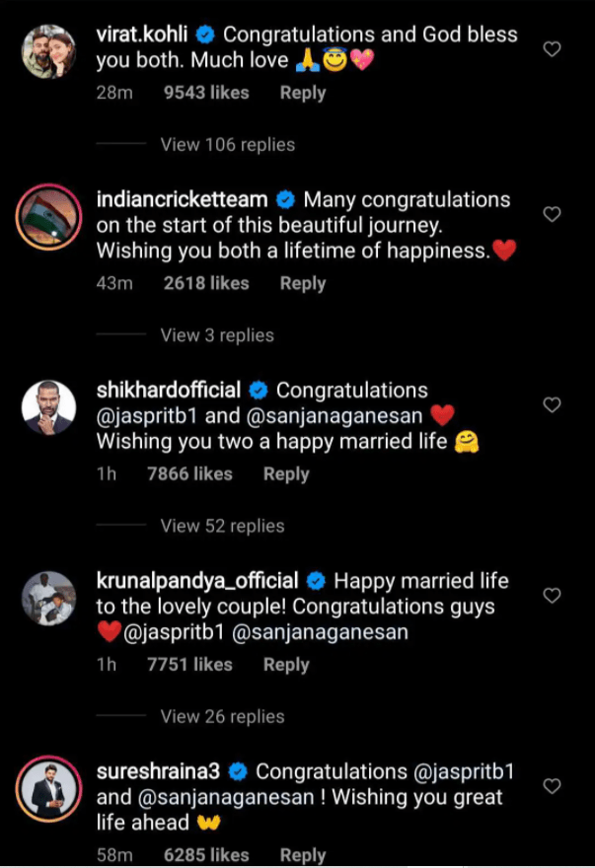This screenshot has width=595, height=868.
Task: Tap the heart icon on virat.kohli's comment
Action: click(551, 47)
